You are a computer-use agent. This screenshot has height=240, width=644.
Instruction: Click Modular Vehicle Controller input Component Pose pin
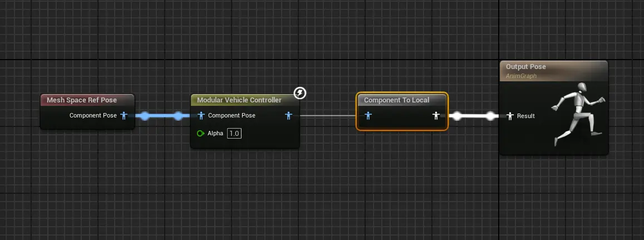[201, 116]
